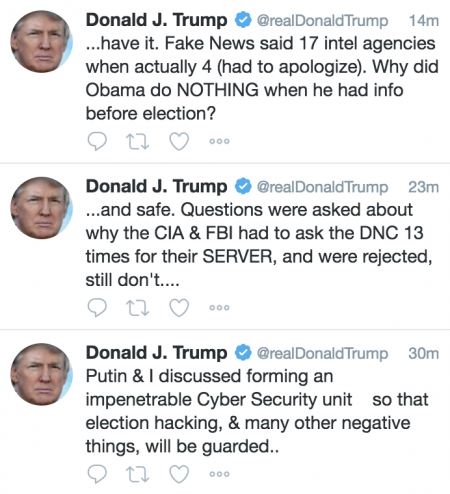Open the 14m timestamp link
450x494 pixels.
424,21
